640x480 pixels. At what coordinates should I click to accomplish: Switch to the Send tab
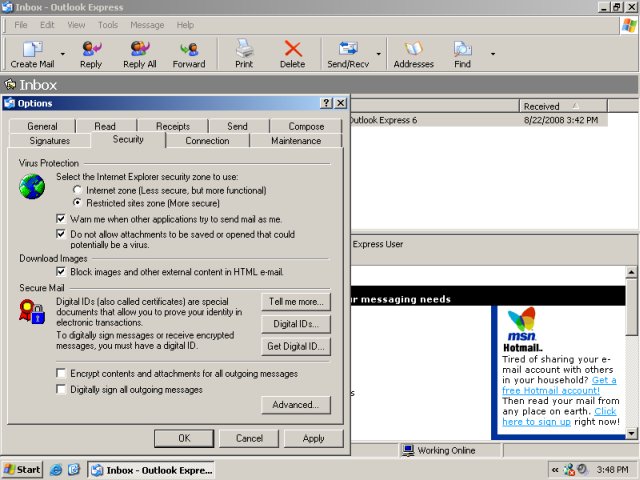click(x=238, y=126)
